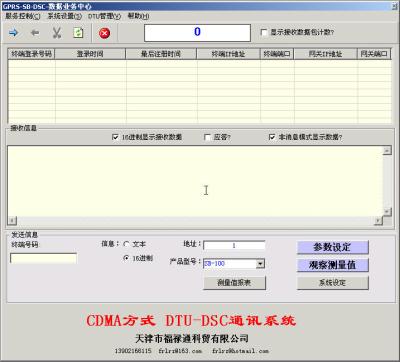Enable the 应答 checkbox
Screen dimensions: 400x362
point(207,137)
